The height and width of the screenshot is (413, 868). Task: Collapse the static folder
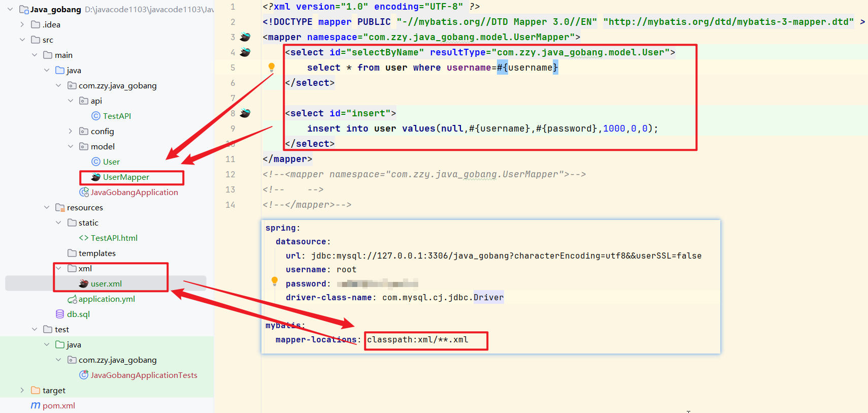58,223
